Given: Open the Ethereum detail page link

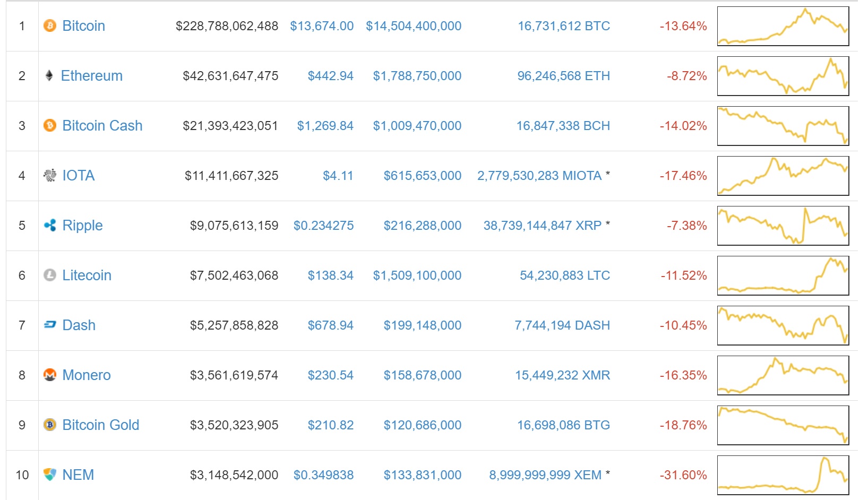Looking at the screenshot, I should pyautogui.click(x=91, y=75).
